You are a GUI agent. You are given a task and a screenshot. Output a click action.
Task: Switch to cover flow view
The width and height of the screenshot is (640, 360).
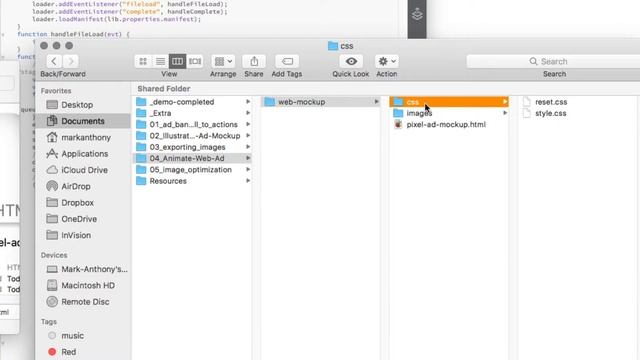[x=195, y=61]
